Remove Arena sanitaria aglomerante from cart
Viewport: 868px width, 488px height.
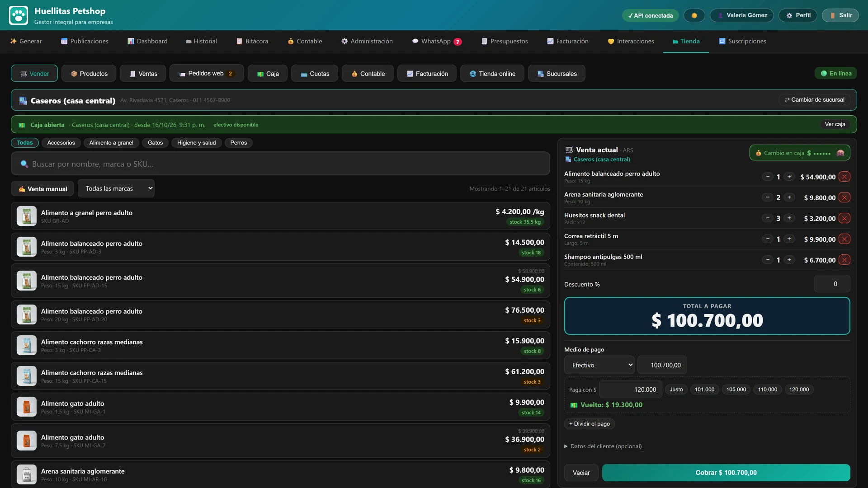pos(844,197)
